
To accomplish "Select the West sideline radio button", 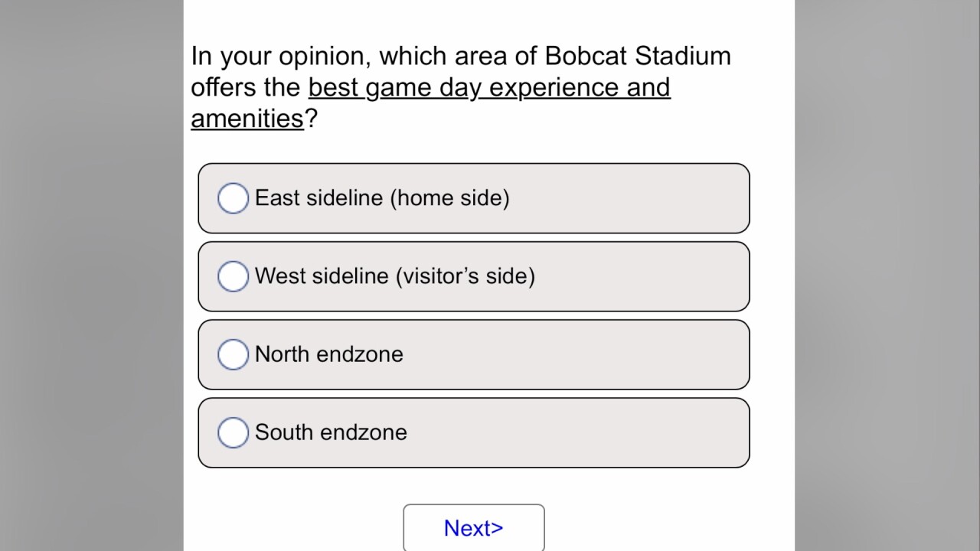I will pos(233,276).
